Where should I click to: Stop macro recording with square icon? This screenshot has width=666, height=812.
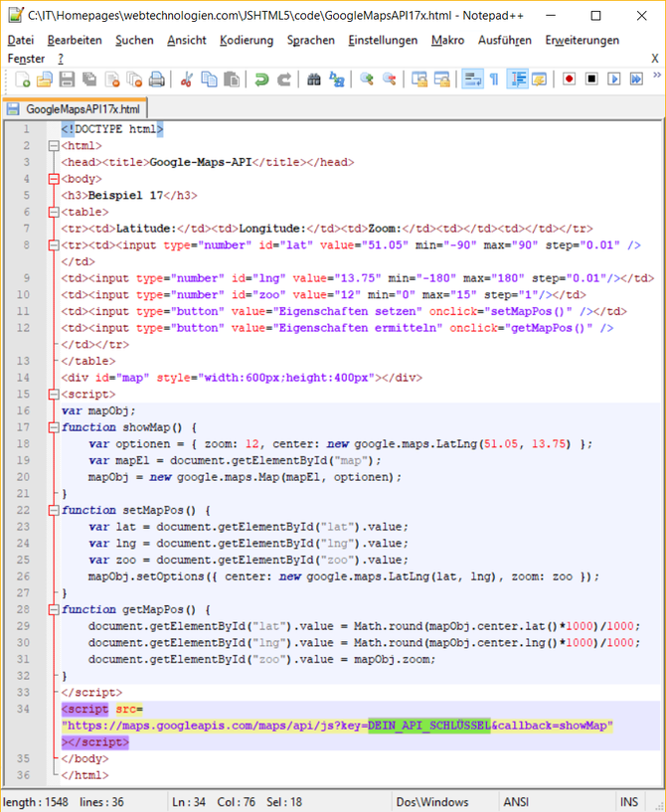click(x=591, y=79)
